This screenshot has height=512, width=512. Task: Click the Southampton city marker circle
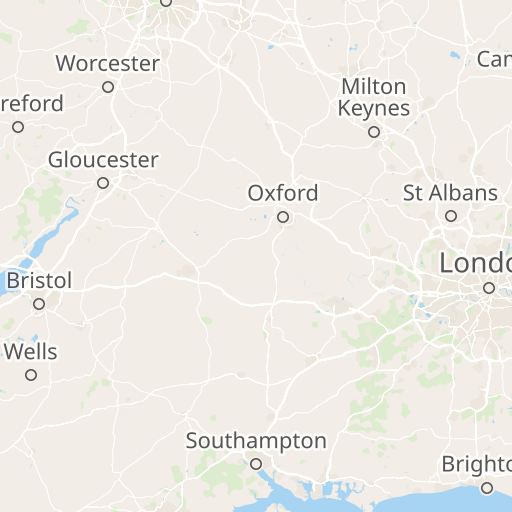click(x=256, y=464)
